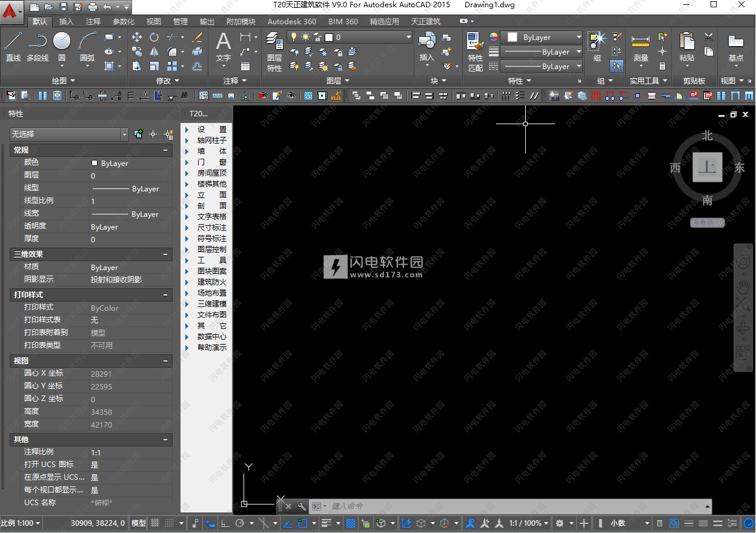Click the 测量 measure tool
The width and height of the screenshot is (756, 533).
click(x=640, y=47)
